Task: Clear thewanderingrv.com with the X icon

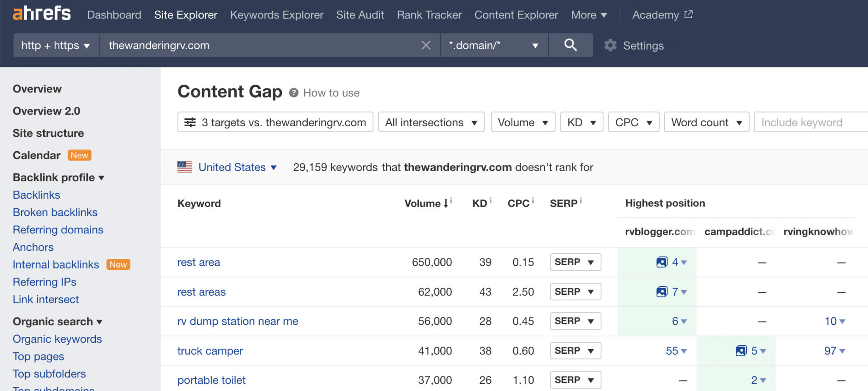Action: 426,45
